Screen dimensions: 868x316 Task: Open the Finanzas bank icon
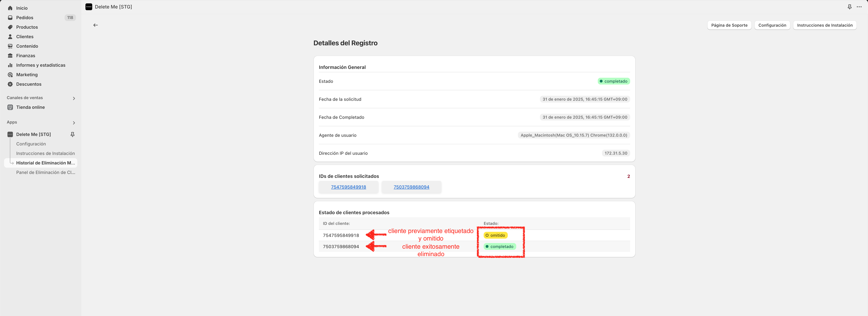click(x=10, y=56)
